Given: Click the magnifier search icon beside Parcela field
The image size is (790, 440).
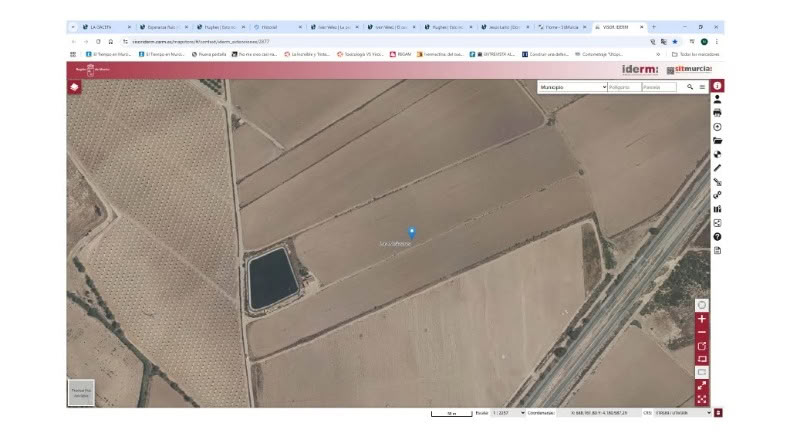Looking at the screenshot, I should coord(690,87).
